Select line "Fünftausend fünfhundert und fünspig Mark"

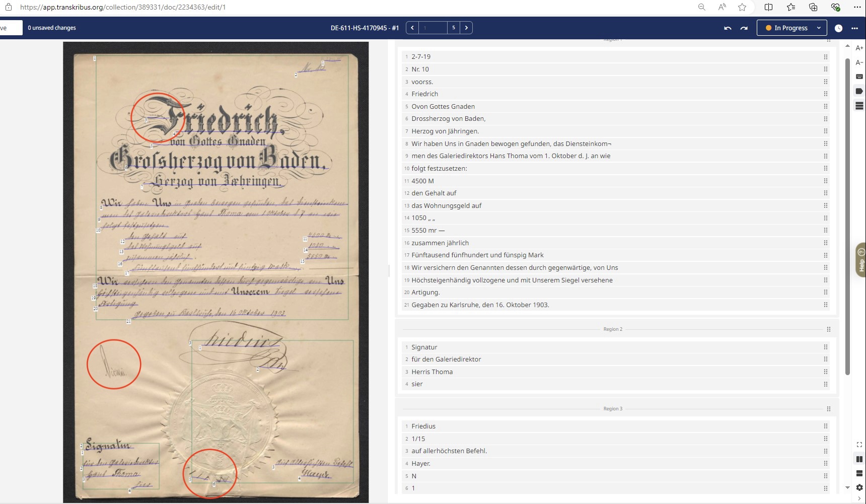point(615,255)
